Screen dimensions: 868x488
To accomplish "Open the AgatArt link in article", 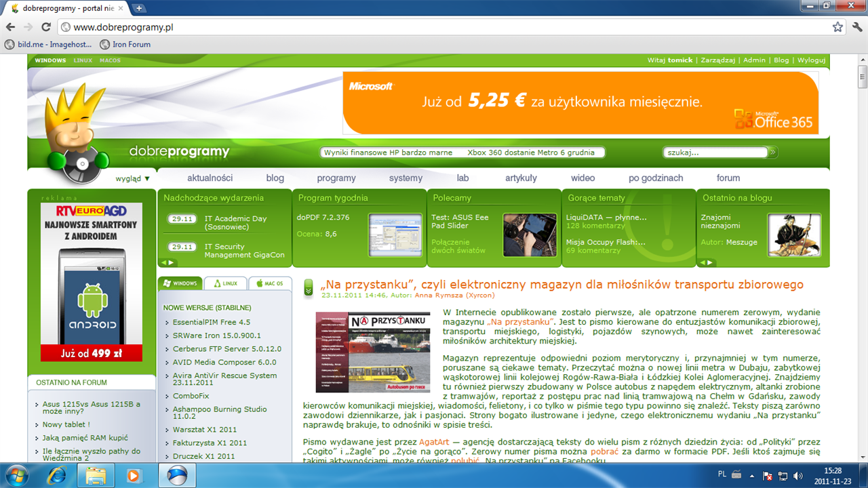I will tap(433, 442).
